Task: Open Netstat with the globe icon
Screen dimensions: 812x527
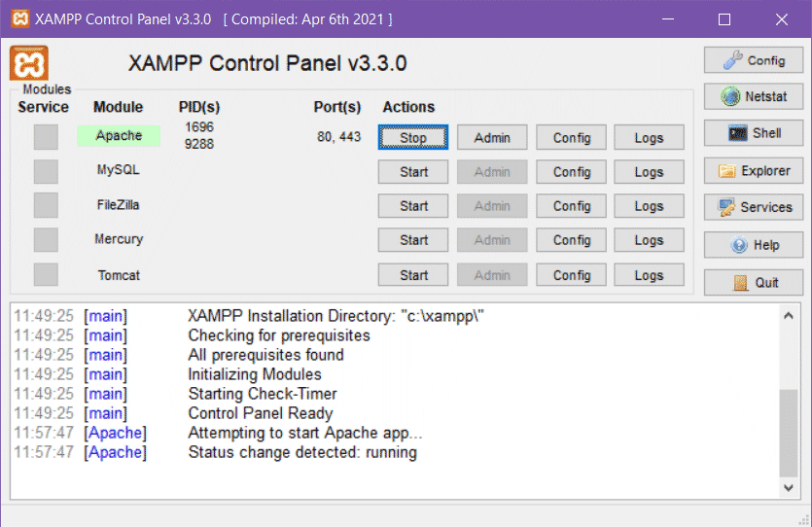Action: tap(754, 97)
